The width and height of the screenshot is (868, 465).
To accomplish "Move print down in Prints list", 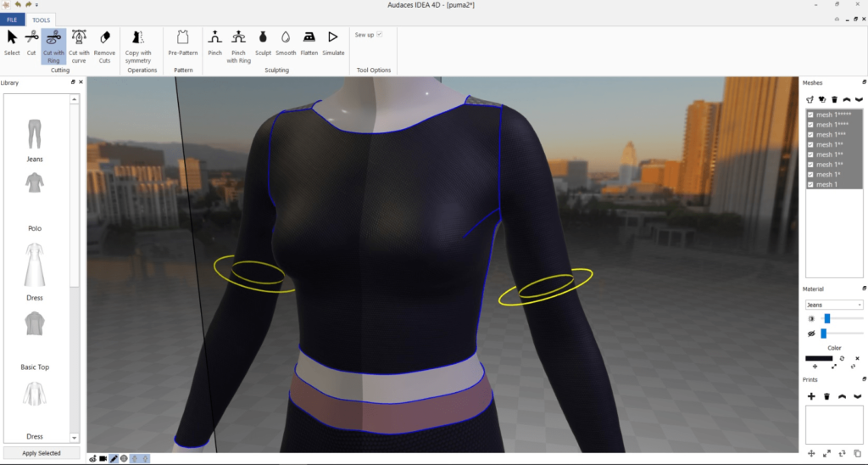I will pyautogui.click(x=858, y=396).
